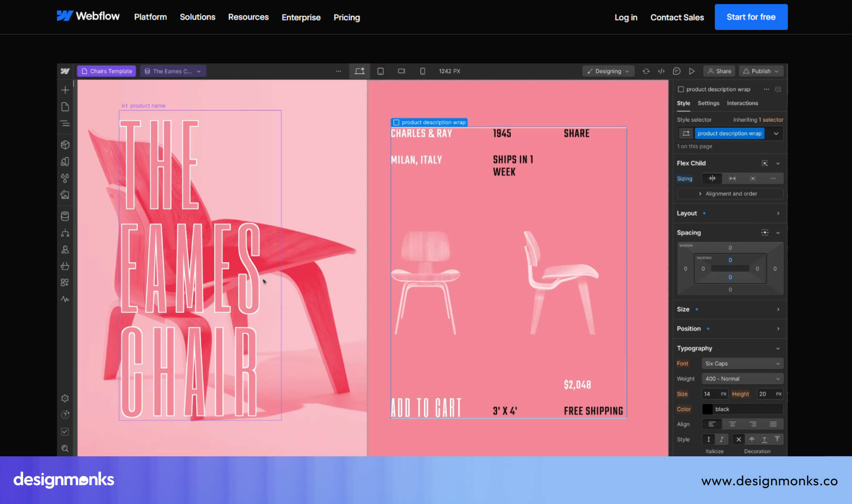The height and width of the screenshot is (504, 852).
Task: Expand the Layout section
Action: tap(729, 213)
